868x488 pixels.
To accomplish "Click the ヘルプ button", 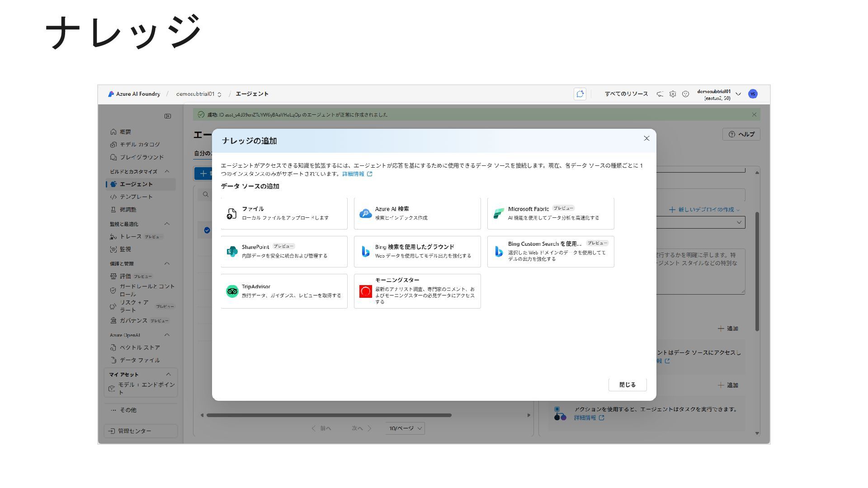I will [741, 134].
